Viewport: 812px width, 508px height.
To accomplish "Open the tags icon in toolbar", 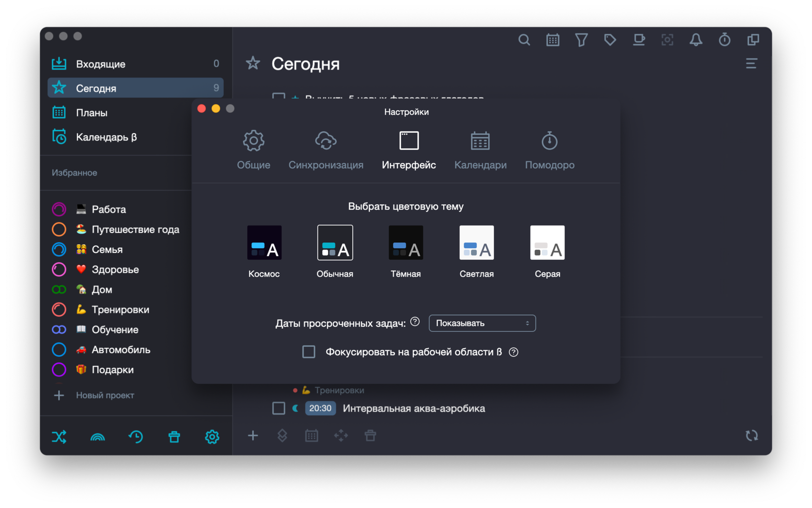I will (x=610, y=40).
